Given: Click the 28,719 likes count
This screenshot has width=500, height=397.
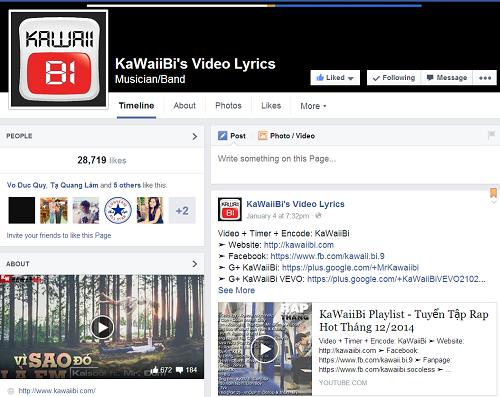Looking at the screenshot, I should click(102, 160).
